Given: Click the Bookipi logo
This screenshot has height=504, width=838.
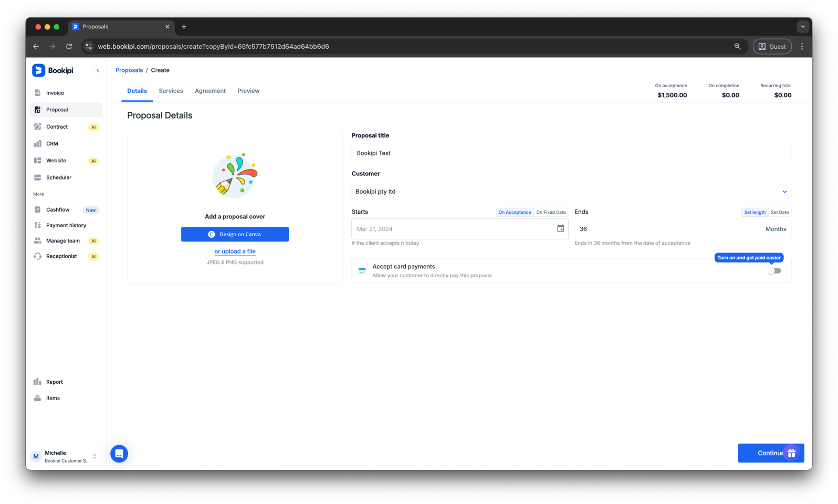Looking at the screenshot, I should pos(53,70).
